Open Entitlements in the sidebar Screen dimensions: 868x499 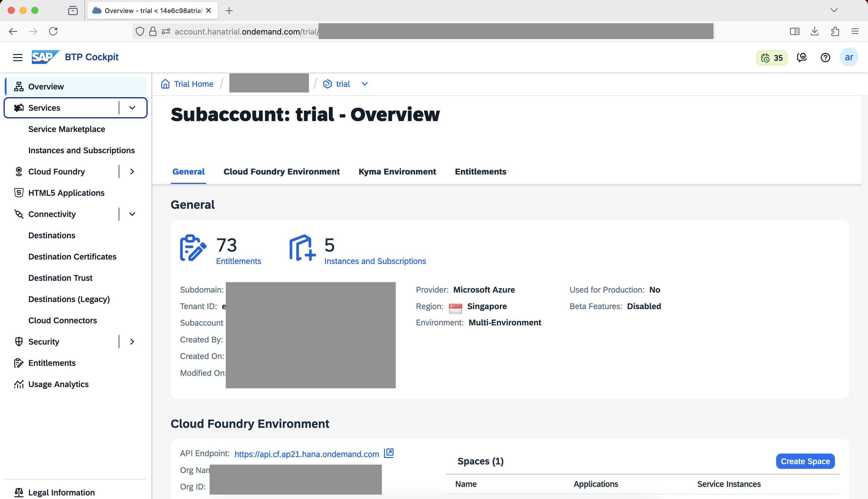point(52,363)
